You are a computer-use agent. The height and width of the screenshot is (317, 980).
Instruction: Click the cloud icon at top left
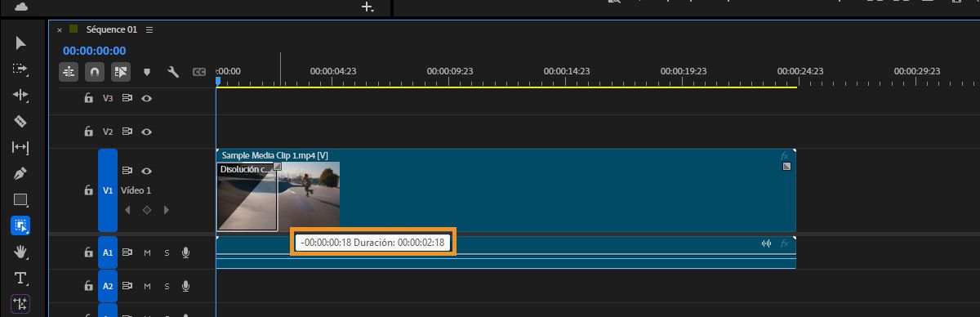(x=21, y=7)
